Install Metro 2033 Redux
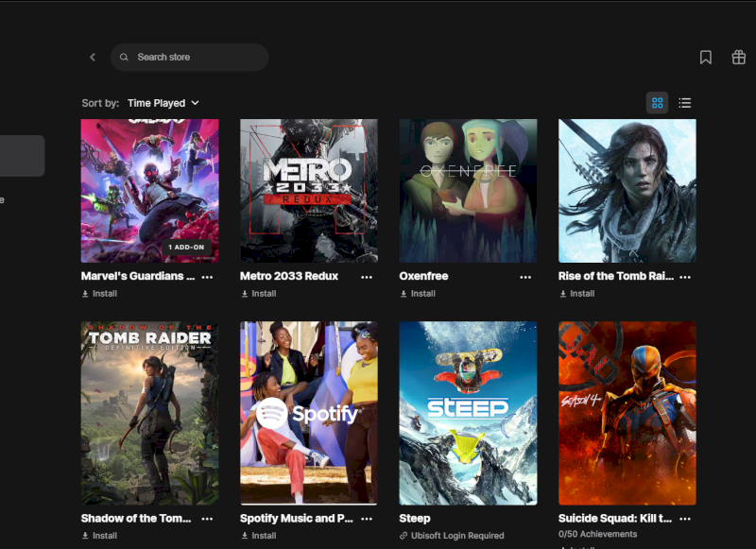Viewport: 756px width, 549px height. (258, 294)
